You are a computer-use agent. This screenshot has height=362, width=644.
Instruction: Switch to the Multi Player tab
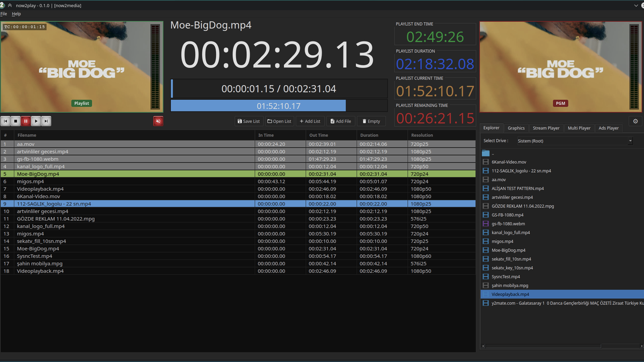(579, 128)
